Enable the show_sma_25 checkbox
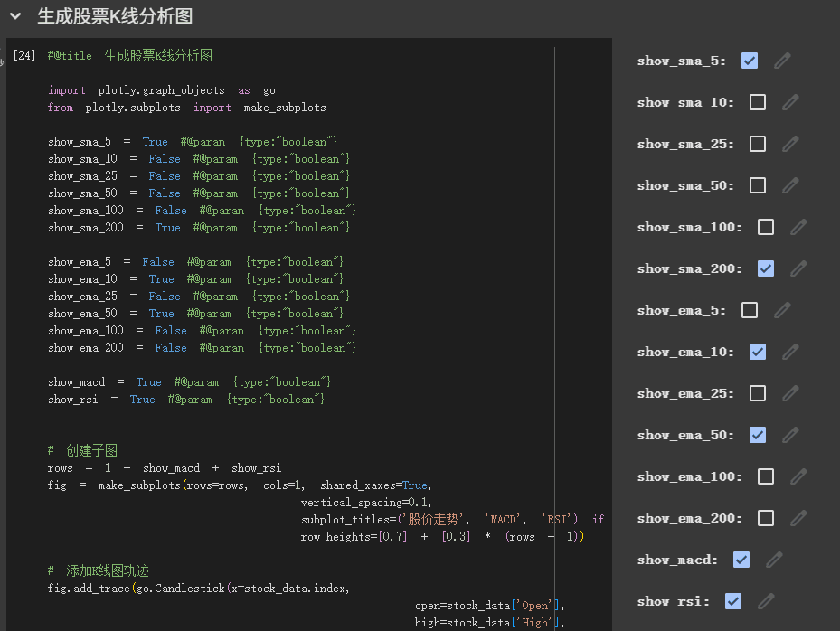Image resolution: width=840 pixels, height=631 pixels. coord(758,144)
